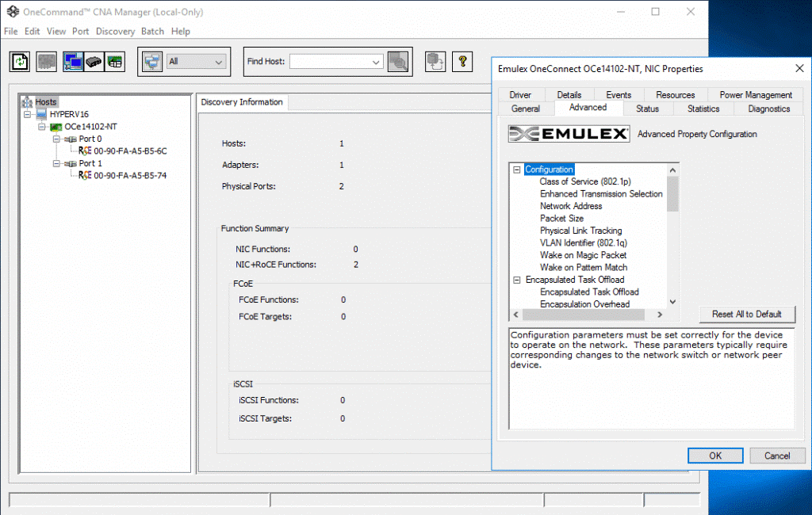812x515 pixels.
Task: Open help via the yellow question mark icon
Action: click(x=462, y=62)
